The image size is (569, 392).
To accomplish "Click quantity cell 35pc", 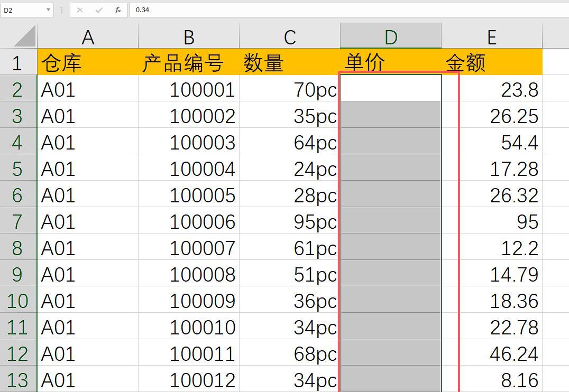I will 290,115.
